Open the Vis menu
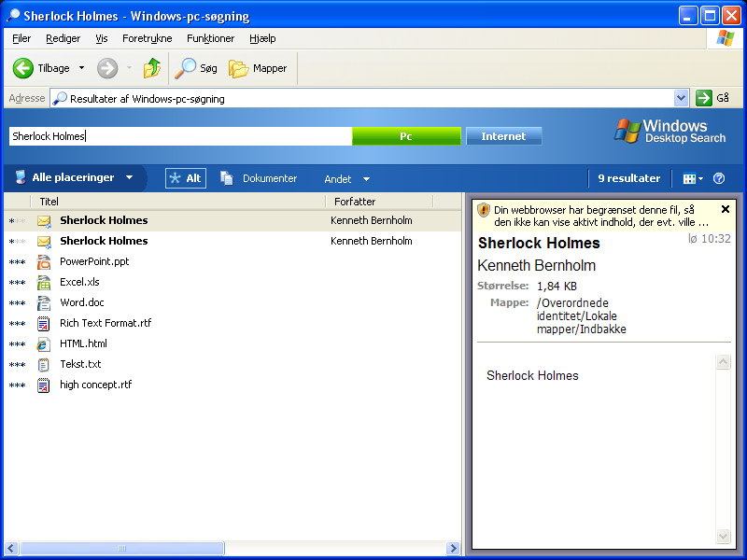The image size is (747, 560). click(102, 38)
